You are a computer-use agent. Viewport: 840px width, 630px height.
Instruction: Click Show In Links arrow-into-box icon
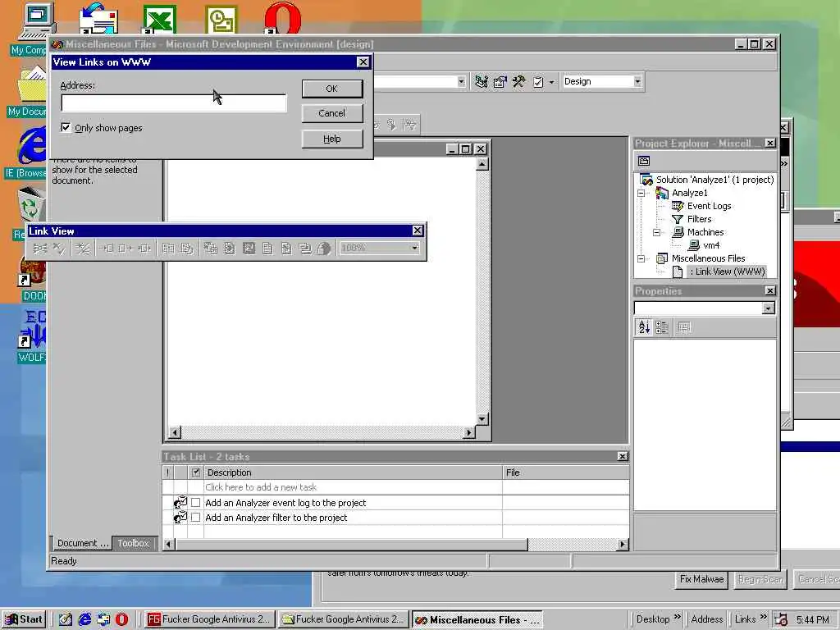click(x=107, y=249)
